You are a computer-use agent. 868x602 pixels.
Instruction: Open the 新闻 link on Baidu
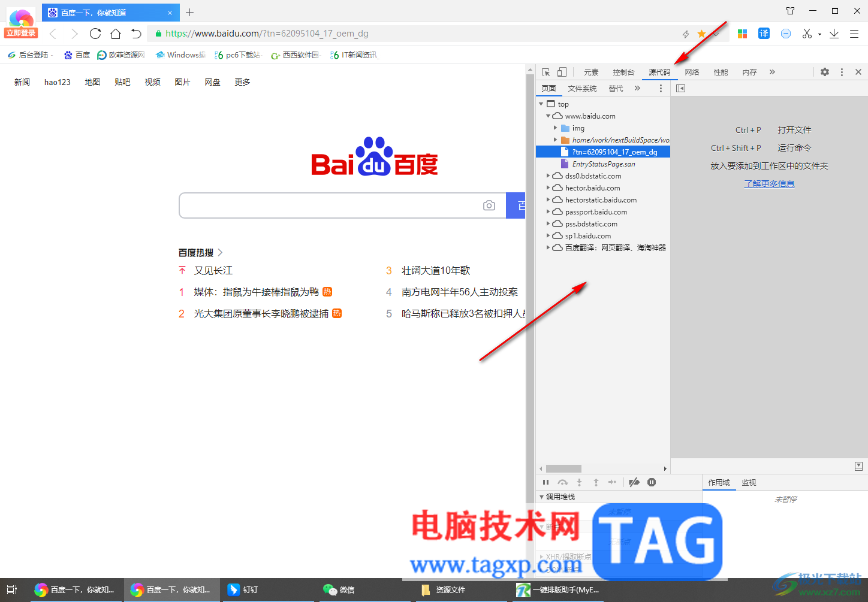tap(22, 82)
